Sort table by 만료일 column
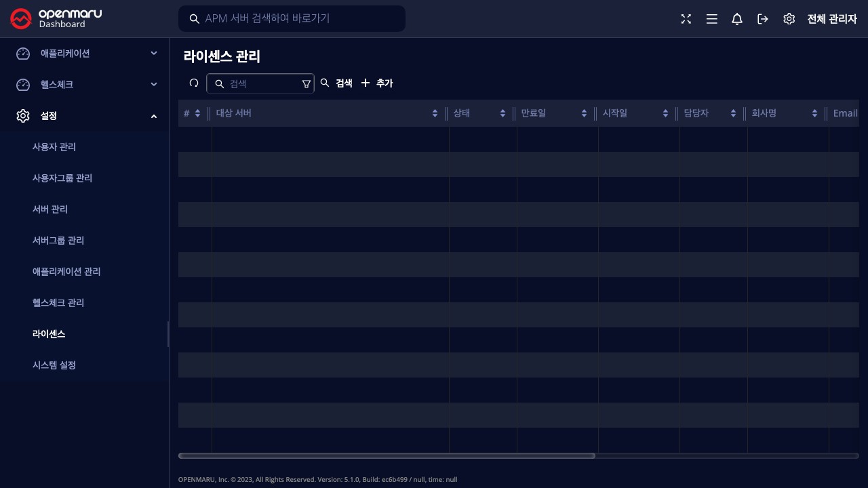Viewport: 868px width, 488px height. (583, 113)
